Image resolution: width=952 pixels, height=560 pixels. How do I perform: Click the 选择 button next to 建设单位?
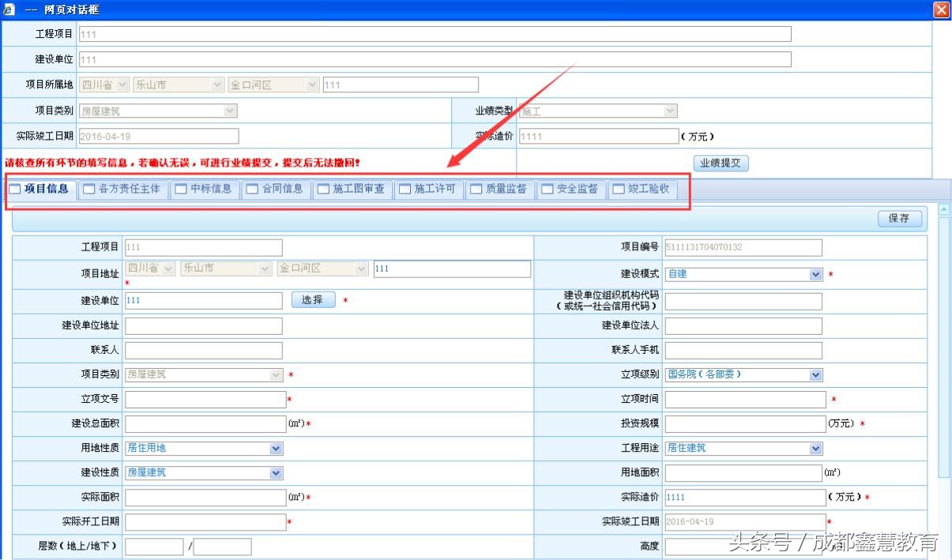click(313, 300)
